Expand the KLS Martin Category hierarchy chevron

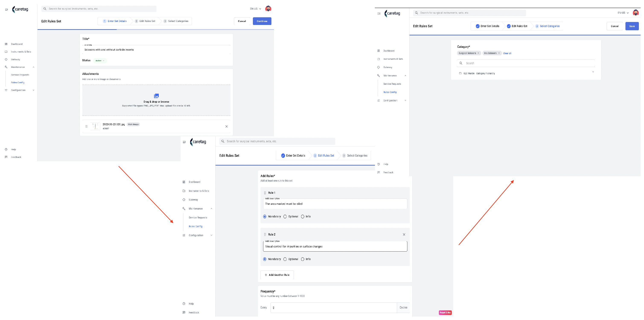coord(593,72)
